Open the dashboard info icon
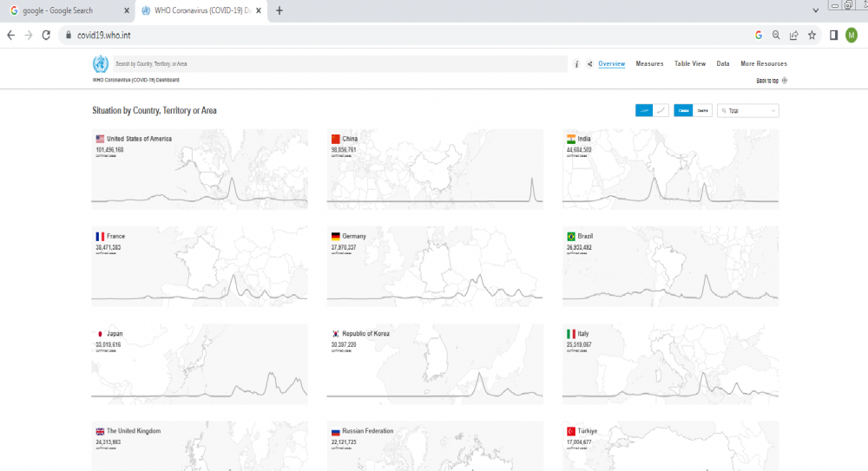868x471 pixels. (x=577, y=64)
